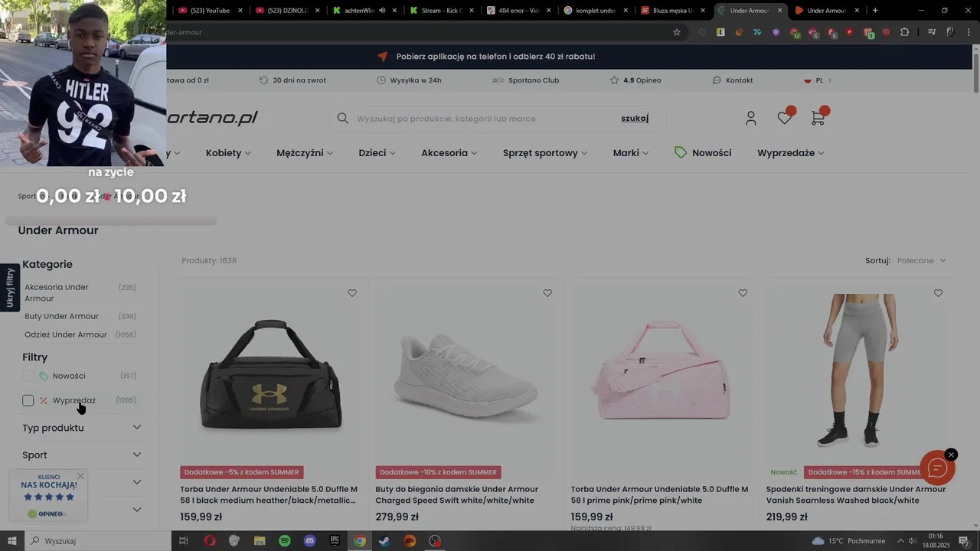Switch to Bluza męska tab
980x551 pixels.
[x=673, y=11]
